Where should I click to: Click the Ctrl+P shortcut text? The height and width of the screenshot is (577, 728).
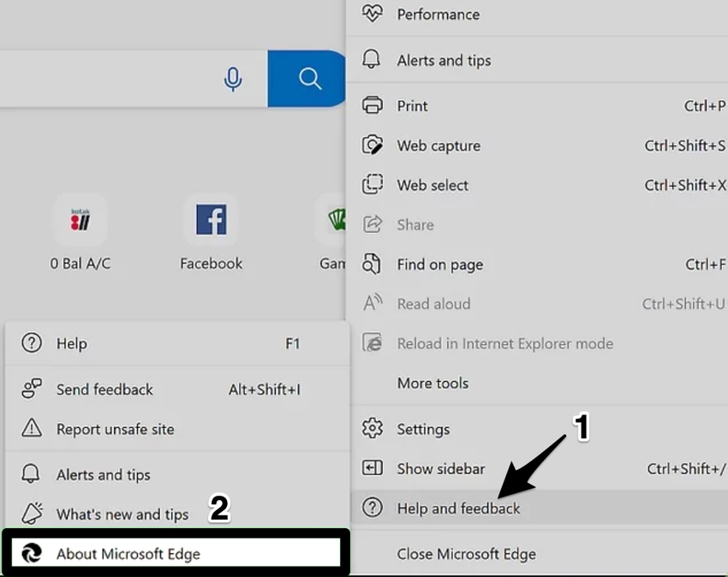(704, 106)
